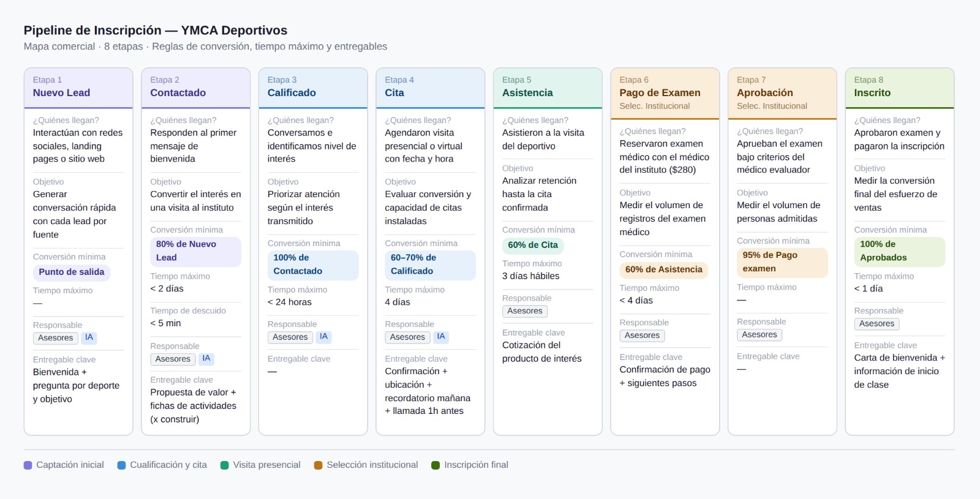980x499 pixels.
Task: Open the Asistencia stage header title
Action: [527, 93]
